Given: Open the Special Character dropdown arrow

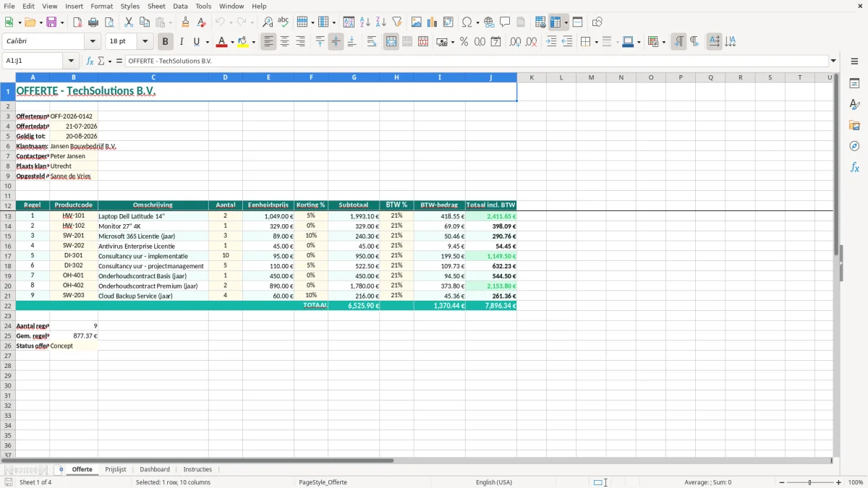Looking at the screenshot, I should click(x=478, y=22).
